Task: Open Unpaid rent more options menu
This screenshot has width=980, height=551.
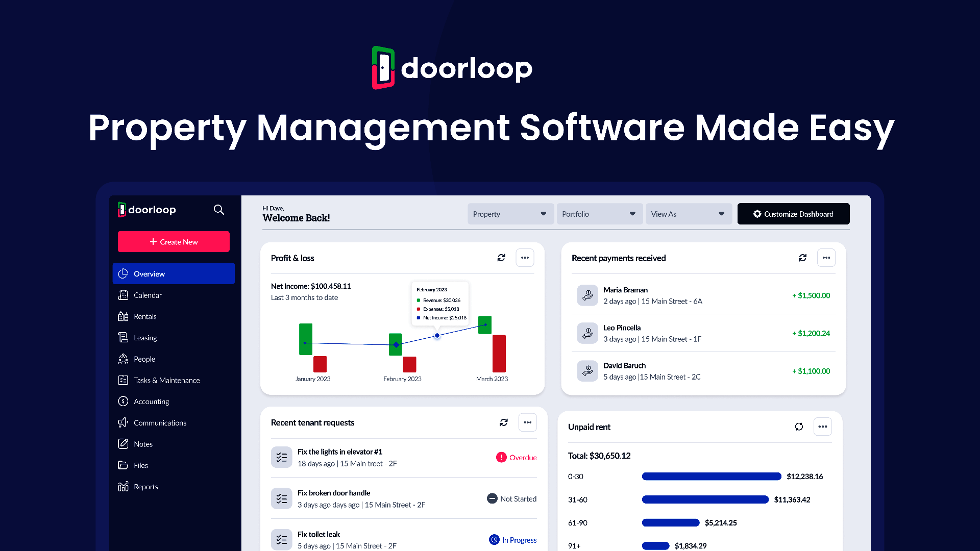Action: [823, 427]
